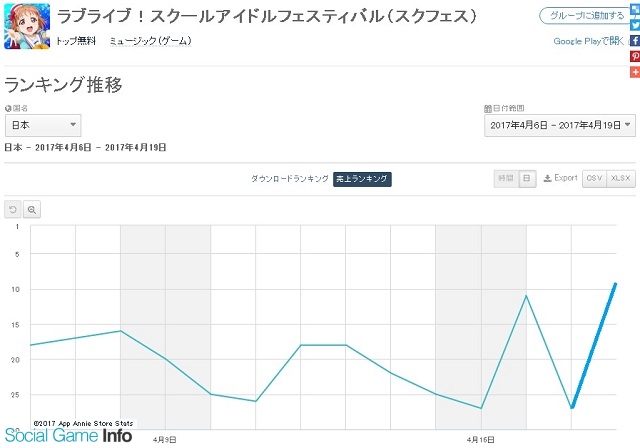Click the chart zoom magnifier icon
The height and width of the screenshot is (448, 640).
(32, 210)
